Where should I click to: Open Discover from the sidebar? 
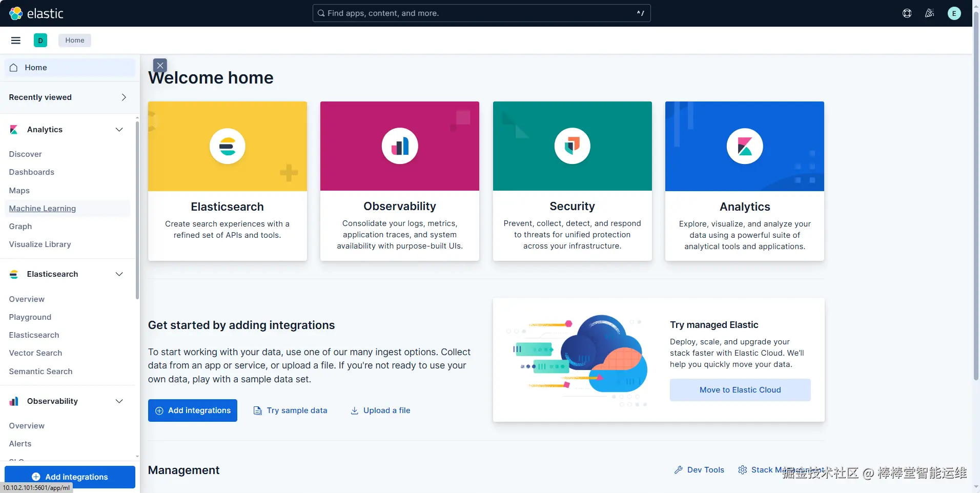click(25, 154)
